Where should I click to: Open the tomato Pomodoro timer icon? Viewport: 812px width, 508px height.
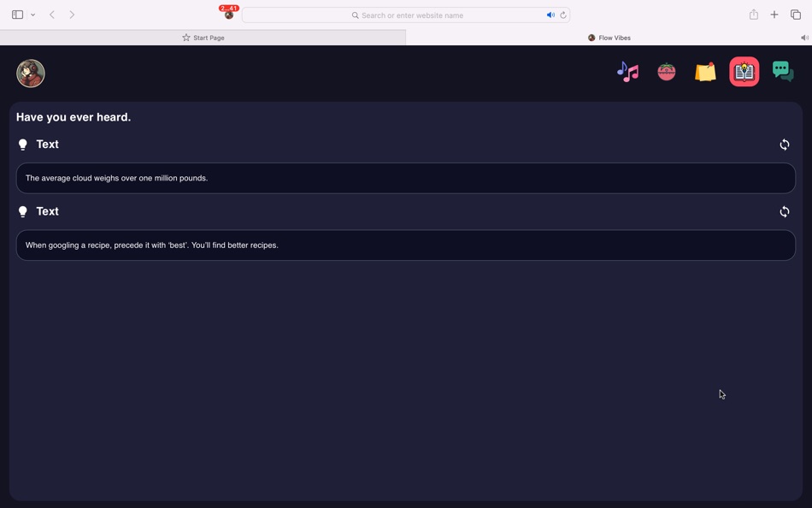point(667,72)
